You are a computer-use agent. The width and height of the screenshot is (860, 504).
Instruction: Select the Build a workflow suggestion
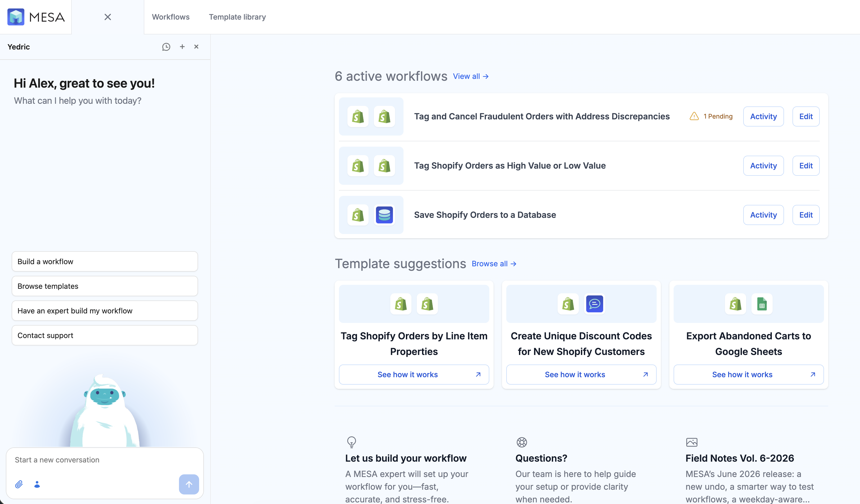coord(105,262)
